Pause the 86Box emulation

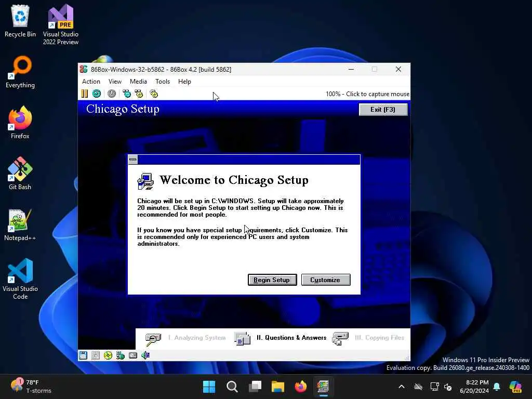tap(85, 94)
